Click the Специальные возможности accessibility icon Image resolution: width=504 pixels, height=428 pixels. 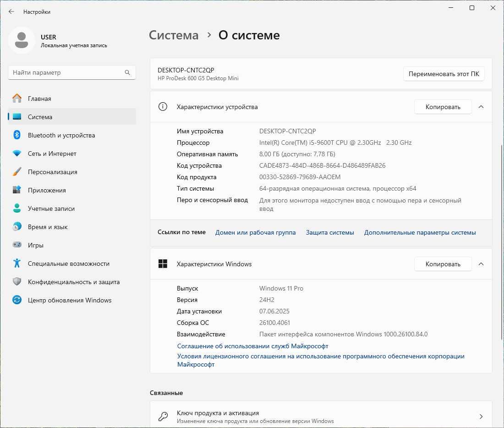coord(17,263)
